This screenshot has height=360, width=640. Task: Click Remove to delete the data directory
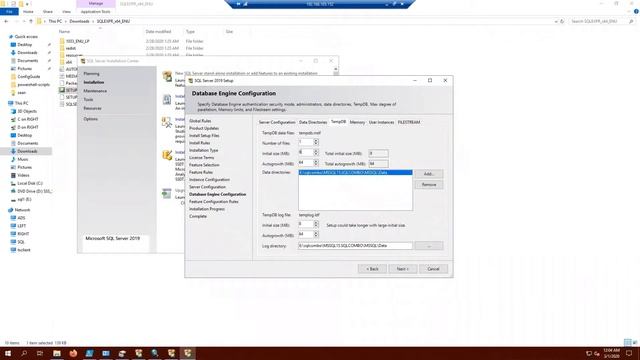(429, 184)
